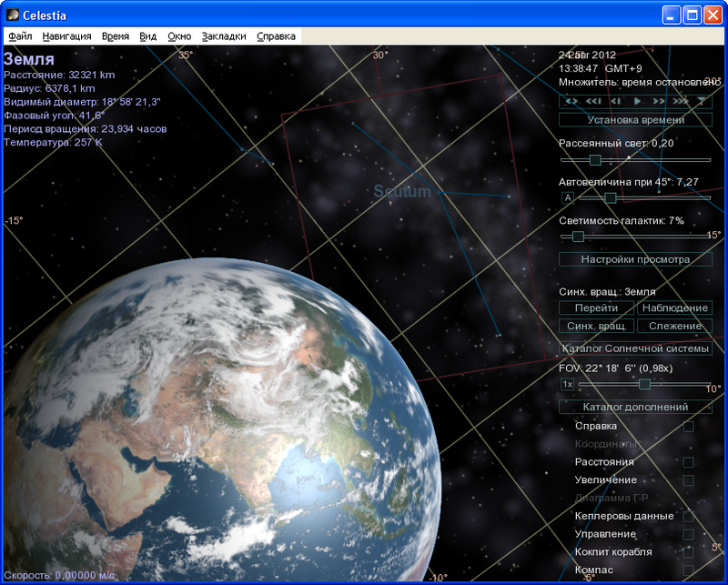Click the Настройки просмотра button
The image size is (728, 585).
coord(635,259)
